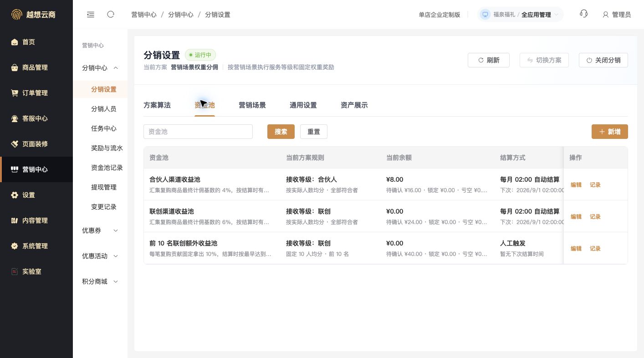The height and width of the screenshot is (358, 644).
Task: Click the page reload icon in top bar
Action: [111, 15]
